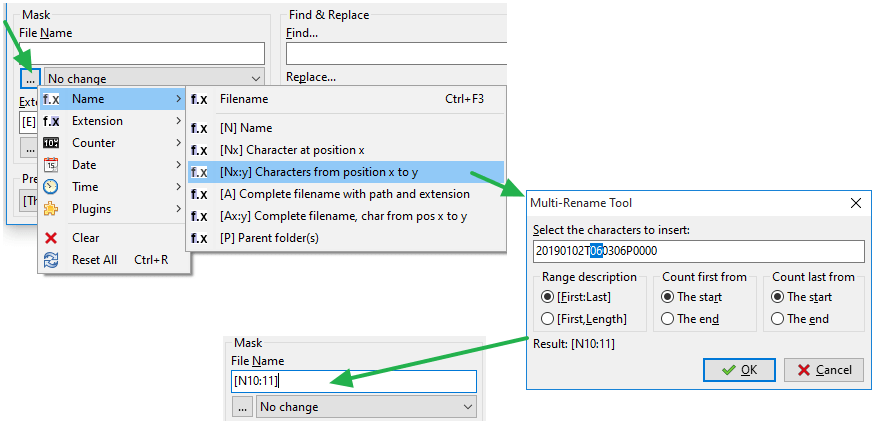
Task: Select the [First,Length] range description option
Action: point(547,319)
